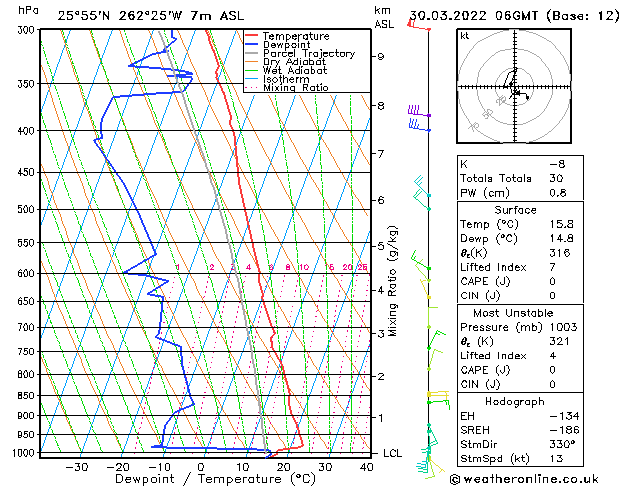
Task: Click the 800 pressure level label
Action: (x=28, y=375)
